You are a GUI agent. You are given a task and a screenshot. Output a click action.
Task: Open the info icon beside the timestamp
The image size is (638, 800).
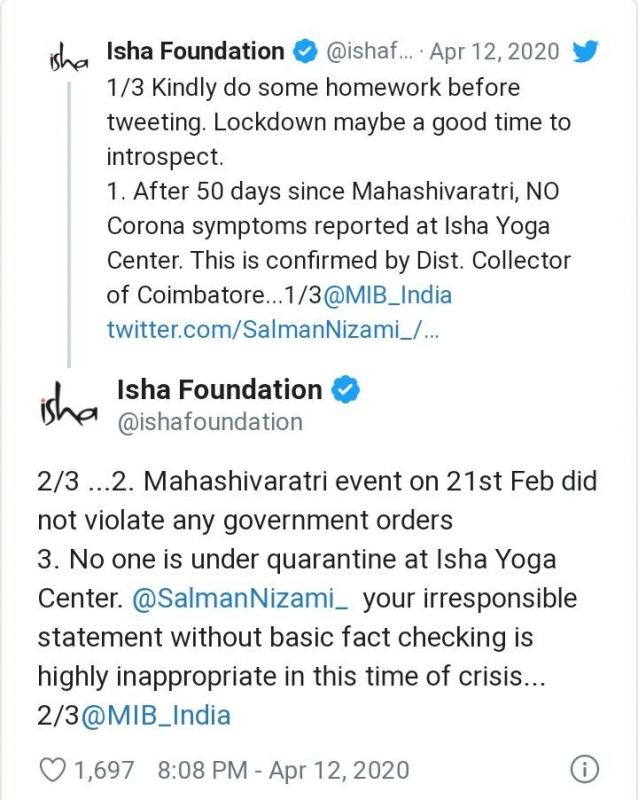584,769
